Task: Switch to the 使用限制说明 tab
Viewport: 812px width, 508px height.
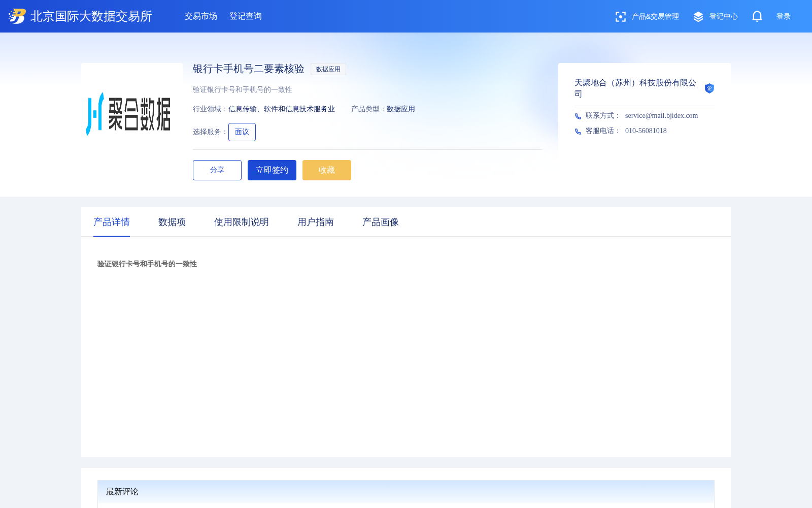Action: (x=242, y=222)
